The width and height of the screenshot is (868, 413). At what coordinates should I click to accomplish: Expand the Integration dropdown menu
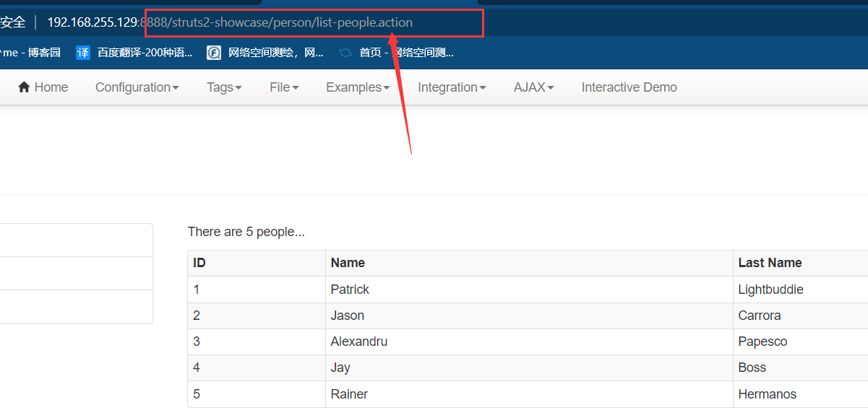click(452, 87)
